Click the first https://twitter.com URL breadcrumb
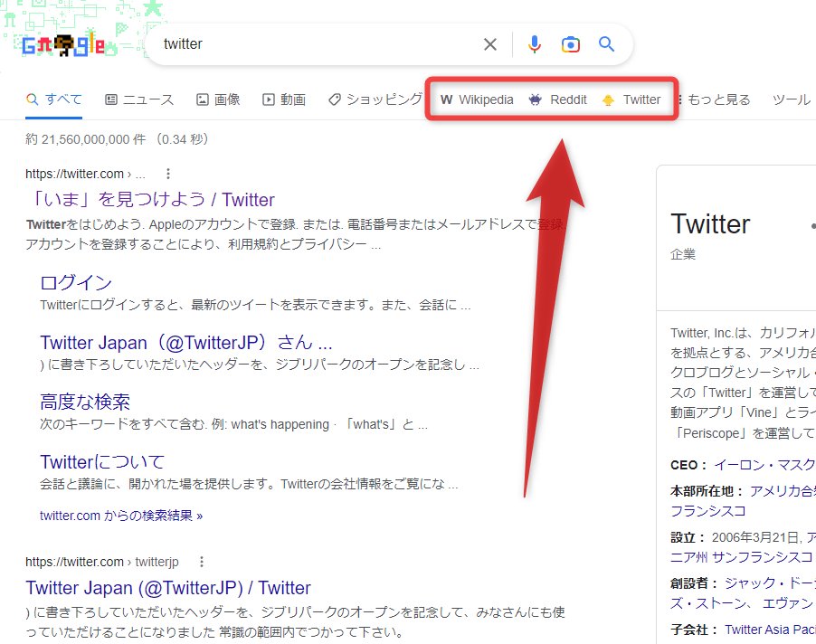The width and height of the screenshot is (816, 644). click(x=85, y=174)
